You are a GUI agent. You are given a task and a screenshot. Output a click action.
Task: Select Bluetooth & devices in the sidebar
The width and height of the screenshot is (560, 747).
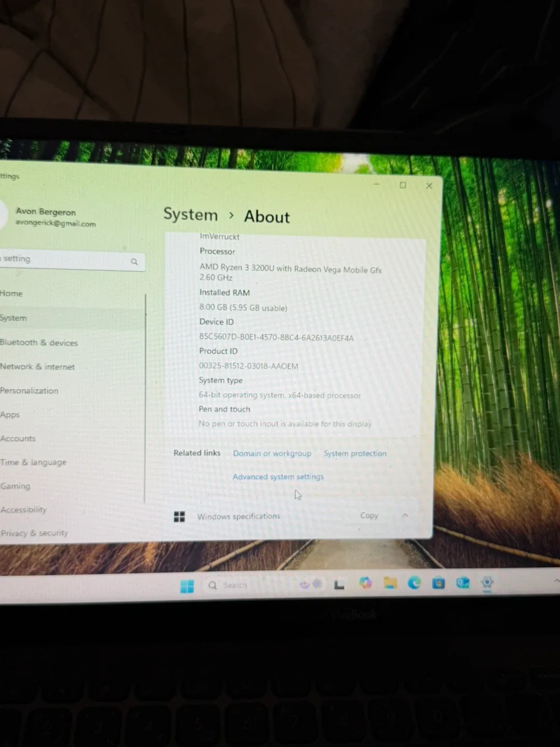tap(39, 342)
